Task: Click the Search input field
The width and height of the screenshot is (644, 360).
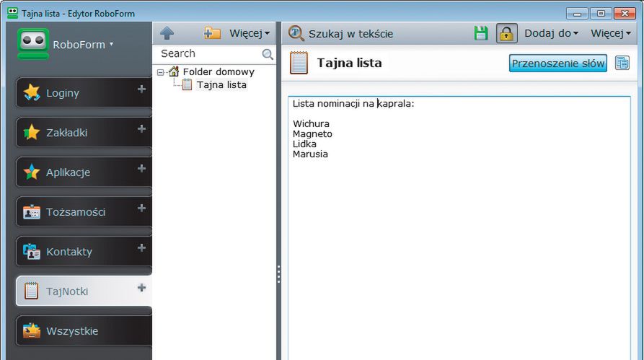Action: 210,54
